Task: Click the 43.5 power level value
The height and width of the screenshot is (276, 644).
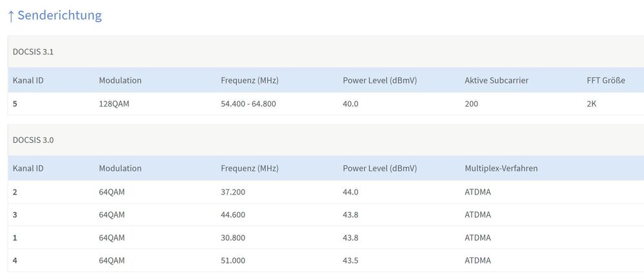Action: 350,260
